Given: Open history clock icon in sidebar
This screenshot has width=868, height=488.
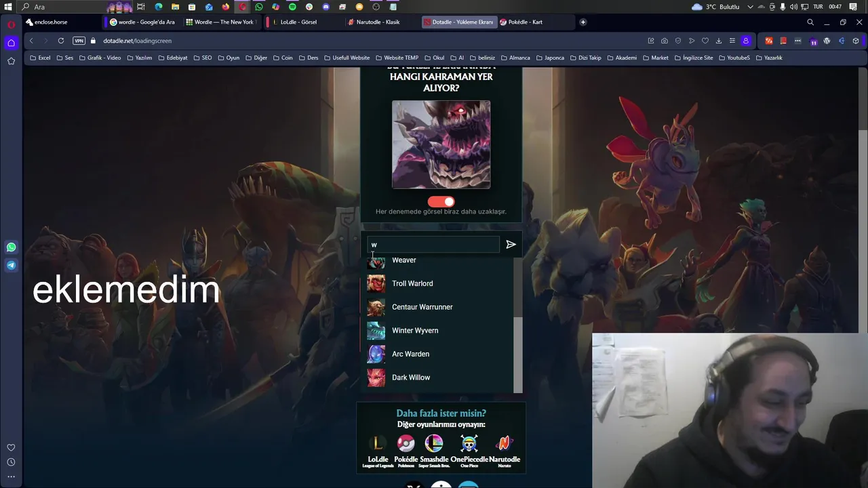Looking at the screenshot, I should pyautogui.click(x=11, y=462).
